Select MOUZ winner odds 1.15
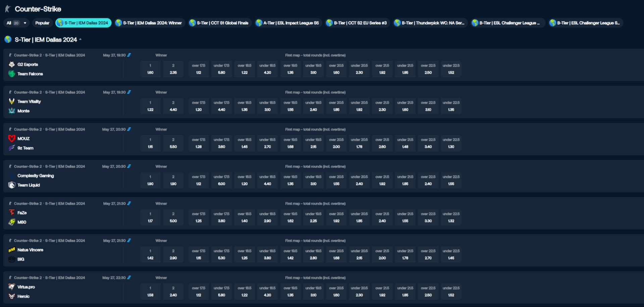This screenshot has width=644, height=307. coord(150,143)
